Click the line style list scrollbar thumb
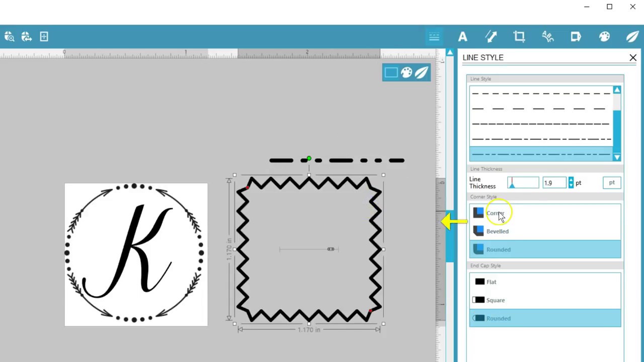 (x=617, y=131)
